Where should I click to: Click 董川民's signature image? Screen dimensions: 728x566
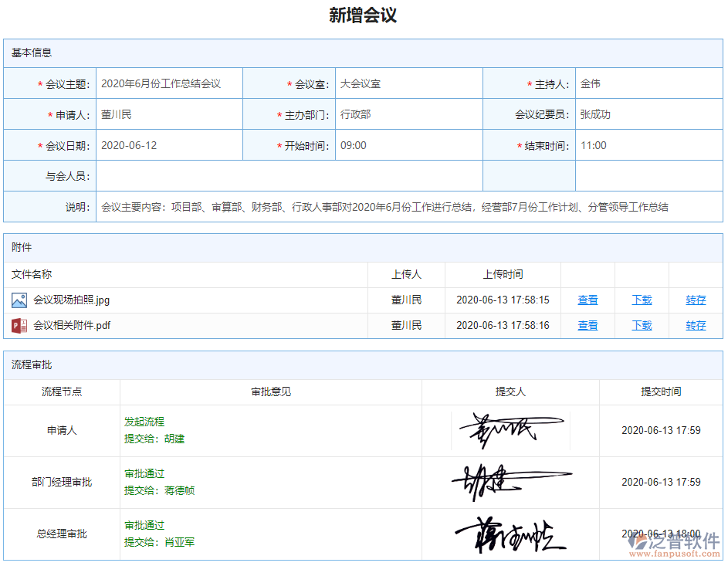[510, 430]
